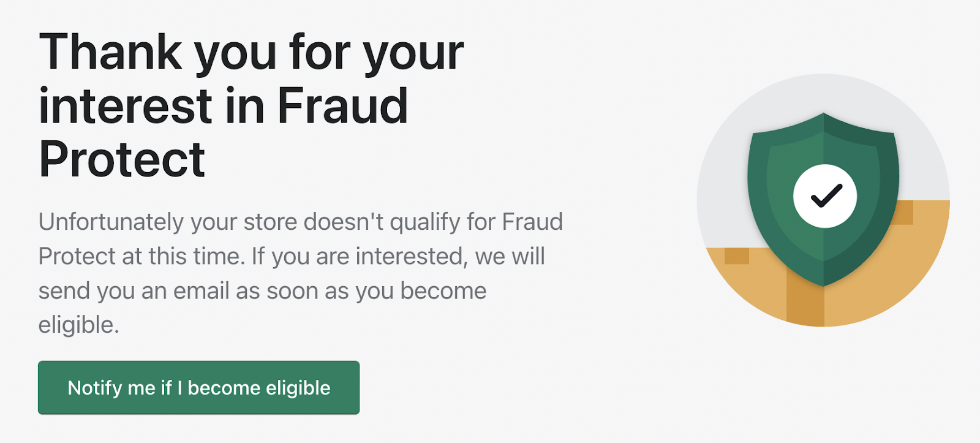
Task: Click the word Fraud in the large heading
Action: pyautogui.click(x=342, y=106)
